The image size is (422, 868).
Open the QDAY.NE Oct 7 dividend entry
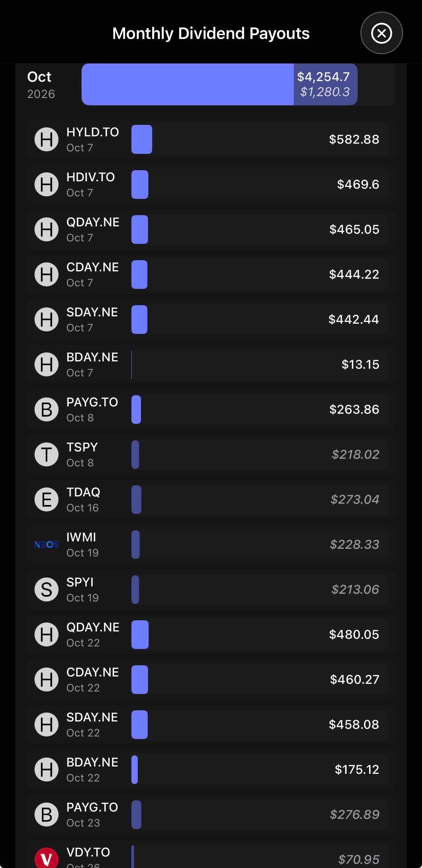(x=211, y=230)
